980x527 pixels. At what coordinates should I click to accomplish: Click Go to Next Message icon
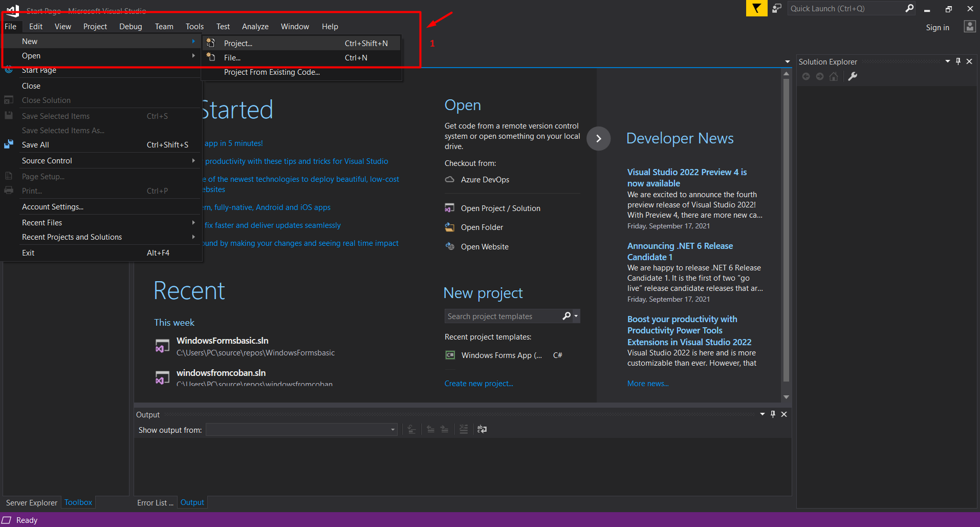[445, 429]
